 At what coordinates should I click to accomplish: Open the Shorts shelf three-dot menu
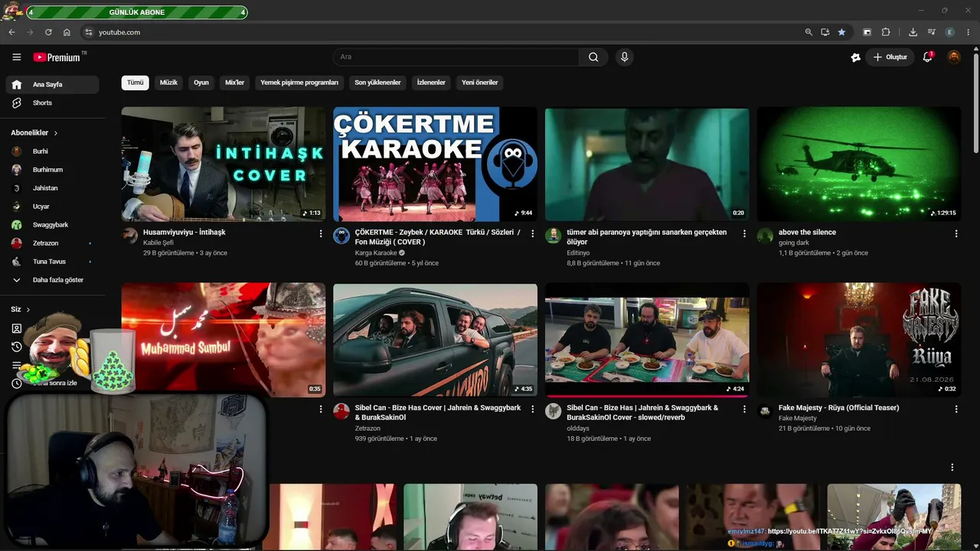pyautogui.click(x=952, y=467)
